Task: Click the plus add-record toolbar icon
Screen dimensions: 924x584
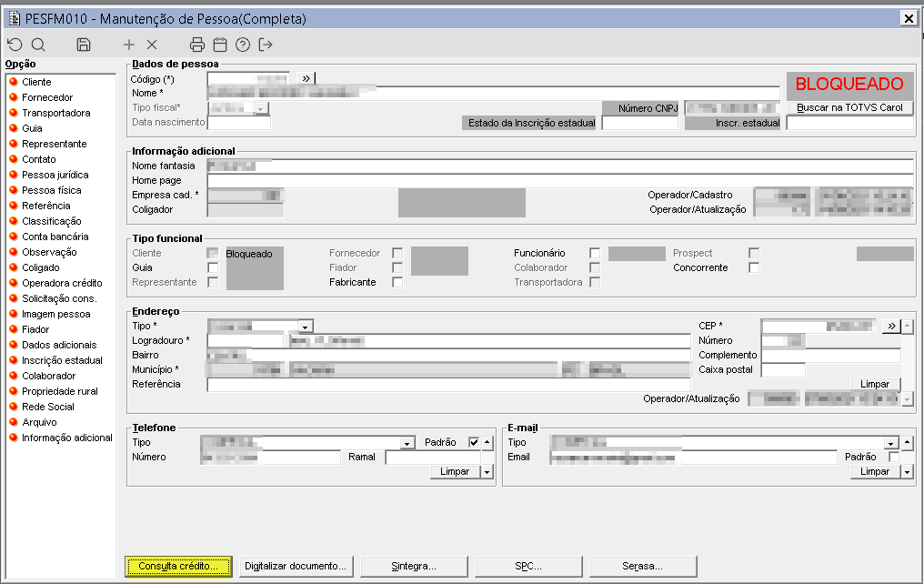Action: pos(129,45)
